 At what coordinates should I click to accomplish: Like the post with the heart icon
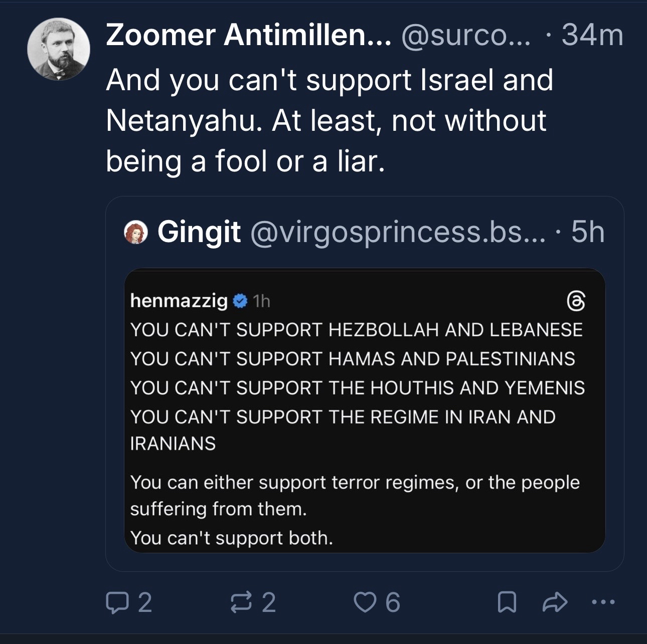(x=366, y=602)
